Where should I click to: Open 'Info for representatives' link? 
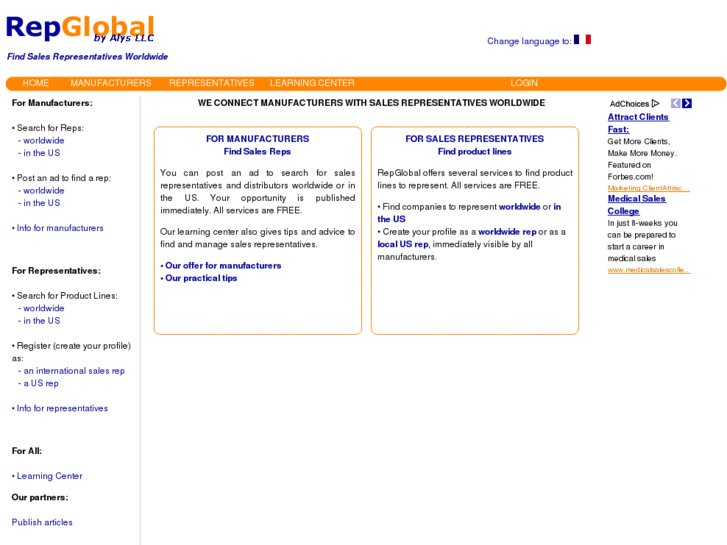[x=62, y=409]
